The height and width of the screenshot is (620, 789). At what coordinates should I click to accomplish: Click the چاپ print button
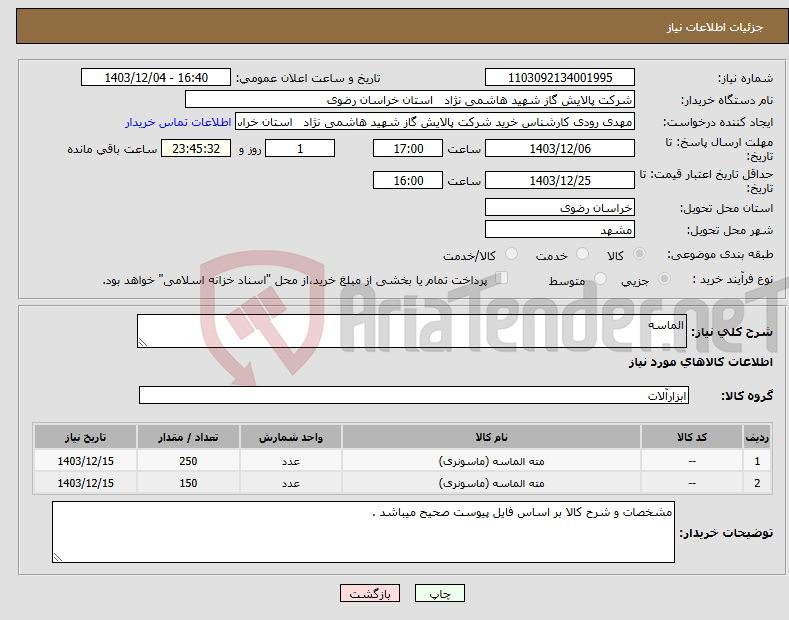[440, 594]
